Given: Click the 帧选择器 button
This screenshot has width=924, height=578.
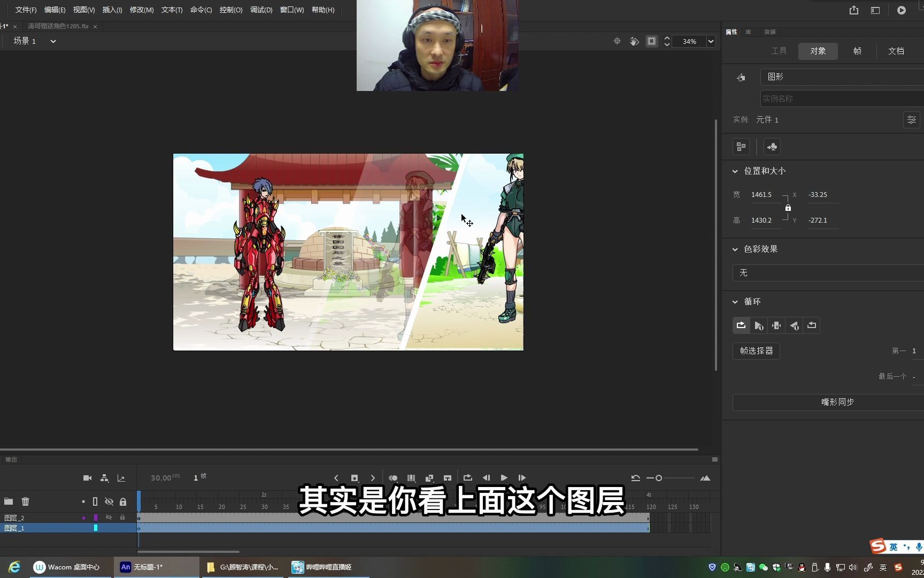Looking at the screenshot, I should 756,351.
